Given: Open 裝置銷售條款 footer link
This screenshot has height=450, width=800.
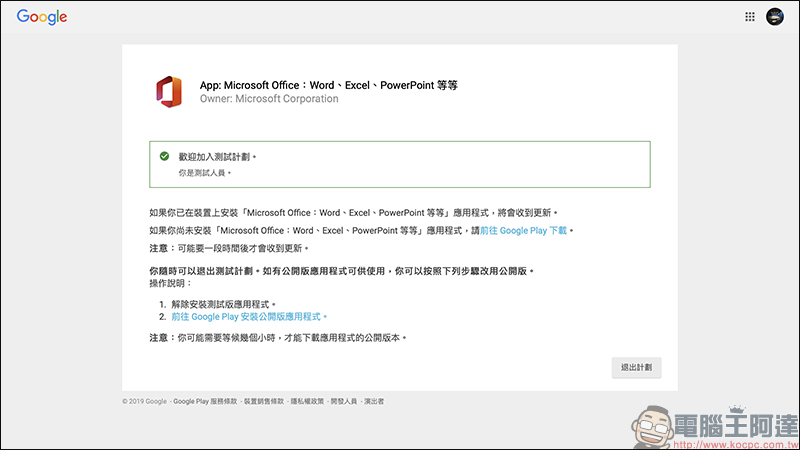Looking at the screenshot, I should (264, 402).
